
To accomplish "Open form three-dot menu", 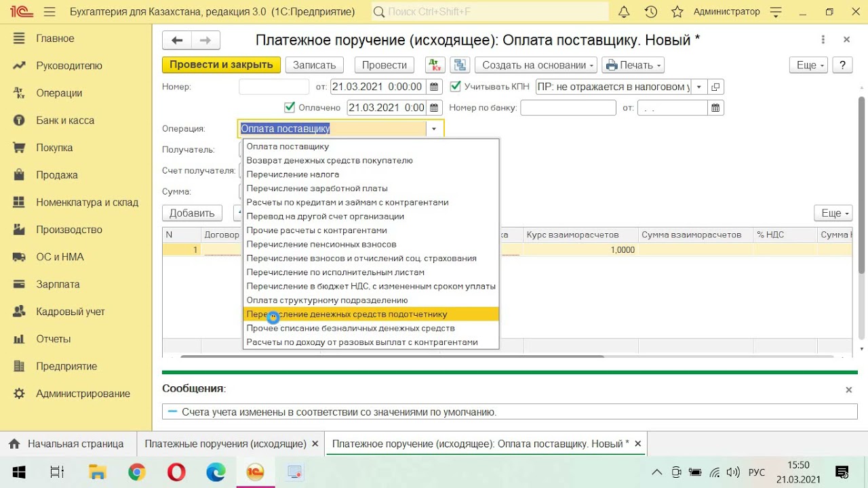I will click(823, 40).
